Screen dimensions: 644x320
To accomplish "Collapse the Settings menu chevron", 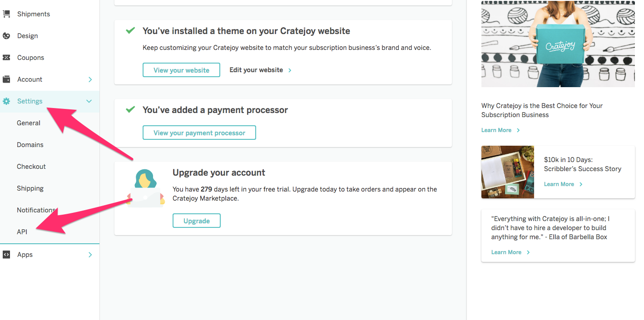I will tap(89, 101).
